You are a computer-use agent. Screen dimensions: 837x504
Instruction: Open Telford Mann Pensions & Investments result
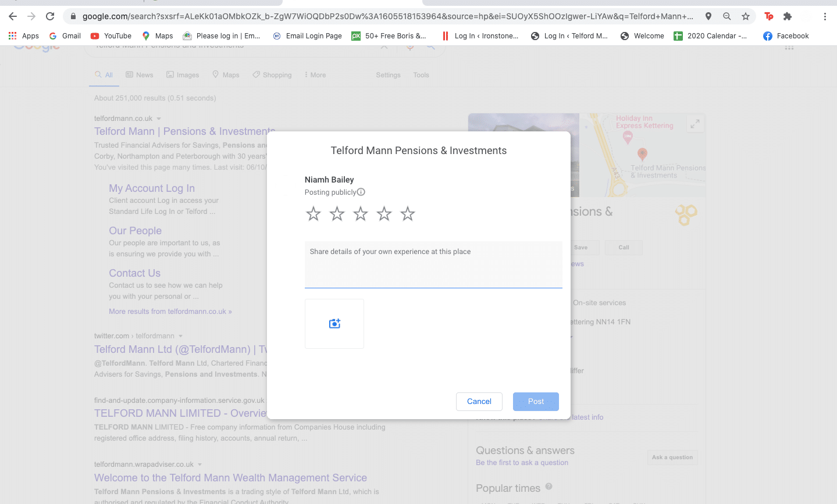point(185,131)
